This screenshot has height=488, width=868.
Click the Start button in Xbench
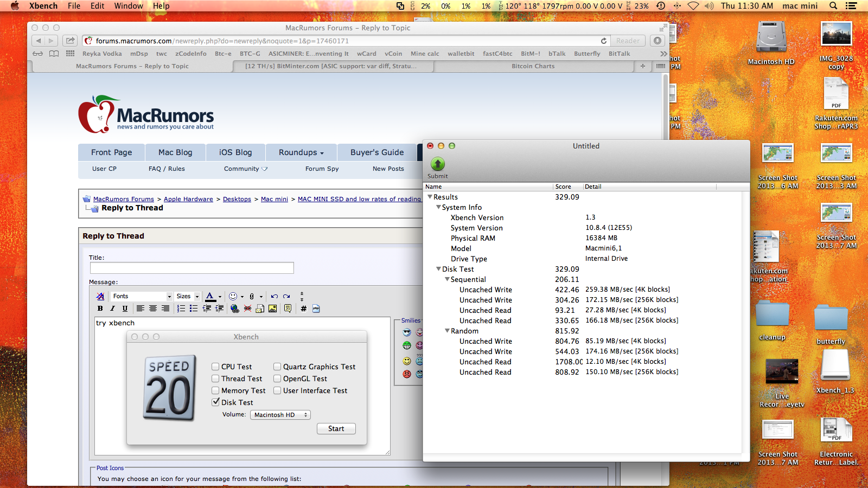(x=336, y=428)
